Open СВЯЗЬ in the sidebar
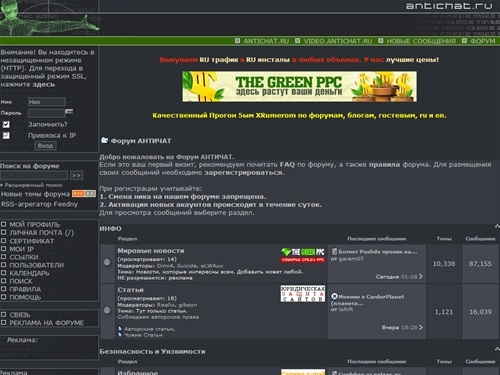The height and width of the screenshot is (375, 500). [20, 315]
